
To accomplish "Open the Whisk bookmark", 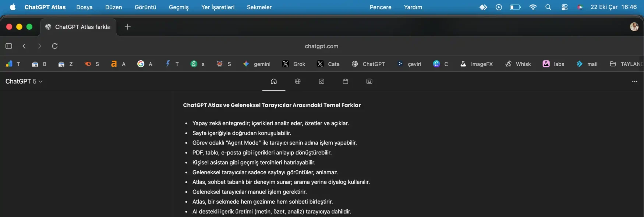I will click(518, 64).
